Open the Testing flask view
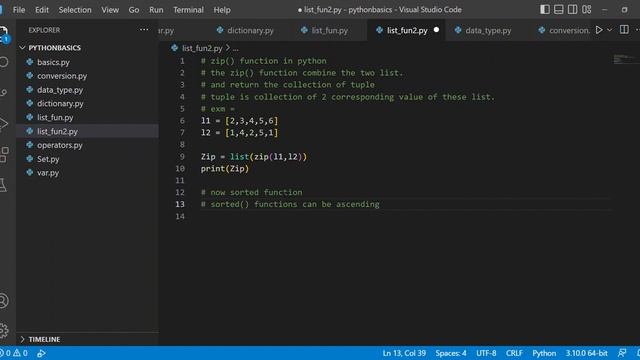 click(x=3, y=185)
